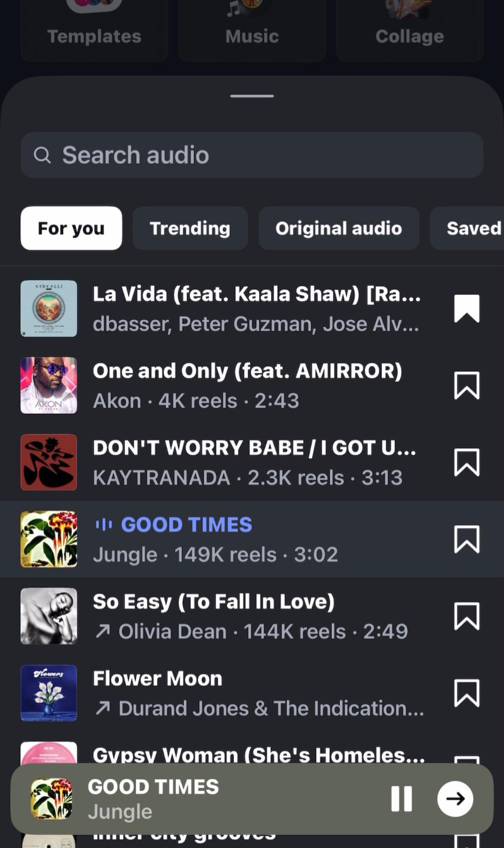Tap the playing equalizer icon beside GOOD TIMES

(104, 524)
